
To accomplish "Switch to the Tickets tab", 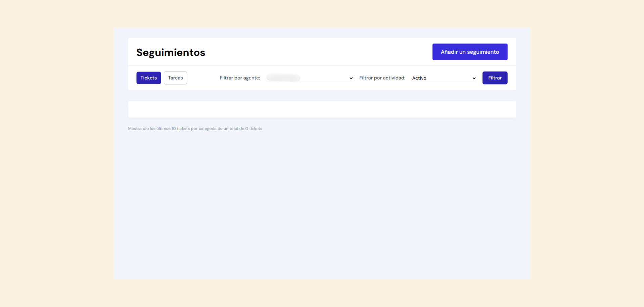I will coord(148,78).
